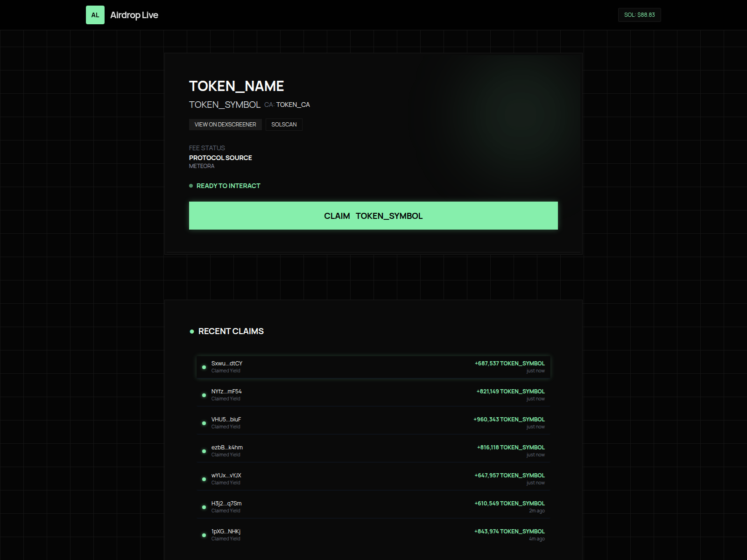
Task: Click the status dot beside VHU5...biuF
Action: click(204, 423)
